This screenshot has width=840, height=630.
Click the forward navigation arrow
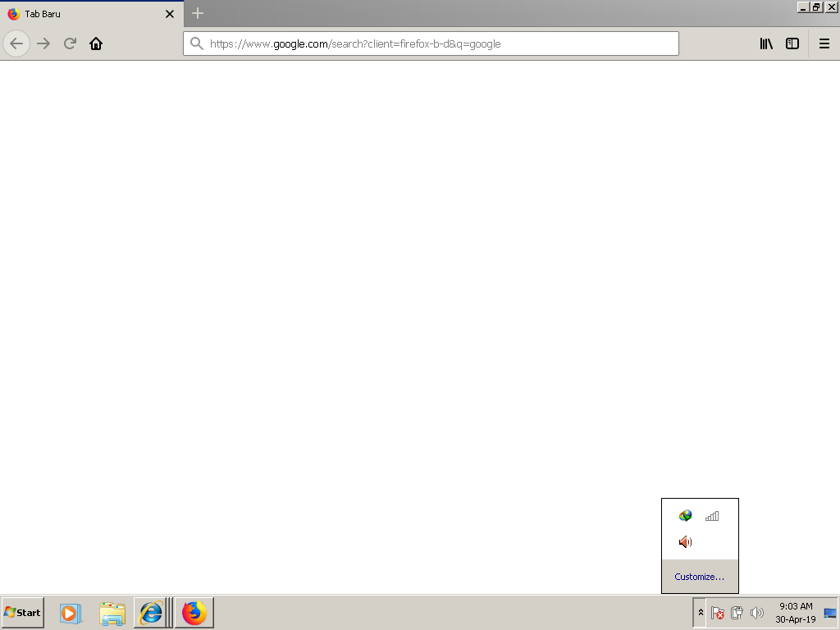pyautogui.click(x=43, y=43)
